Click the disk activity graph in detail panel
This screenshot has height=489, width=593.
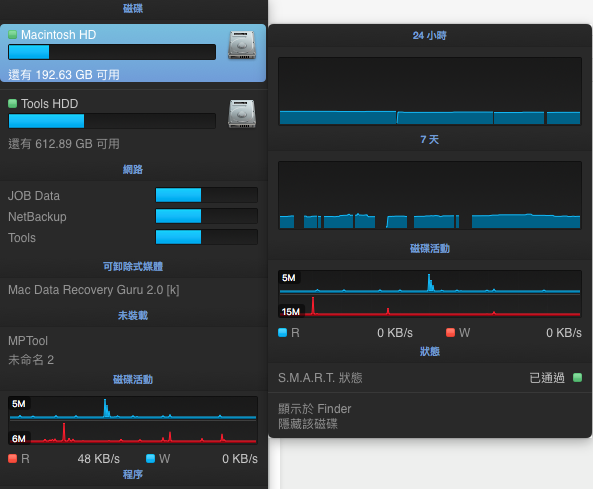tap(430, 294)
